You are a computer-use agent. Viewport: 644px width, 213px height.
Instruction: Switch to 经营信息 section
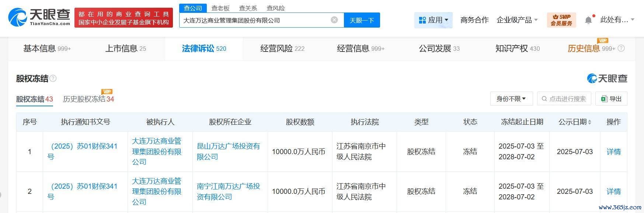361,48
